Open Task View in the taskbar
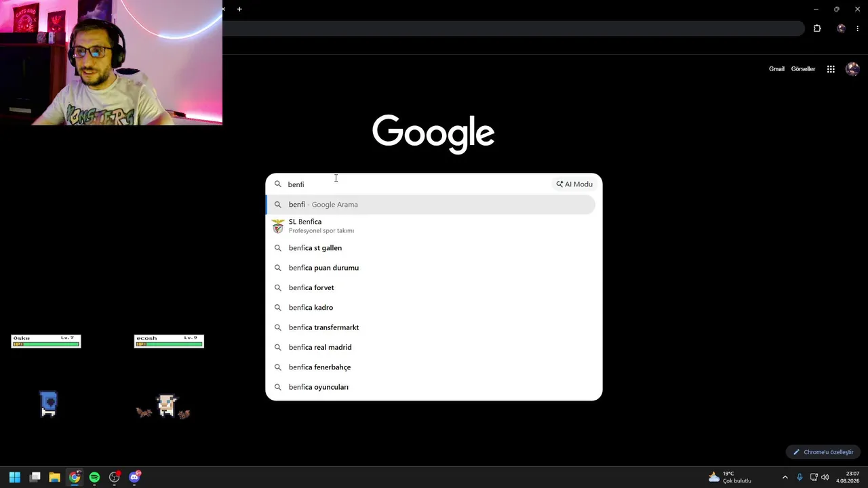Viewport: 868px width, 488px height. pos(35,477)
